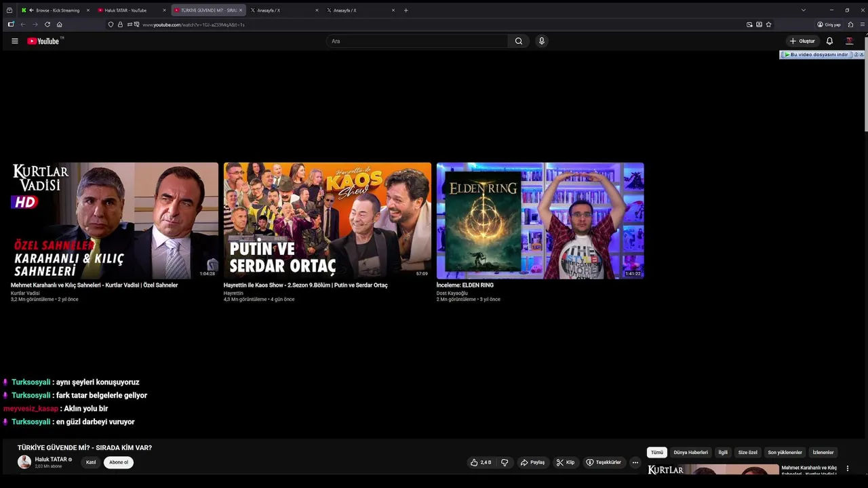Open the browser extensions puzzle icon
The height and width of the screenshot is (488, 868).
pos(850,24)
